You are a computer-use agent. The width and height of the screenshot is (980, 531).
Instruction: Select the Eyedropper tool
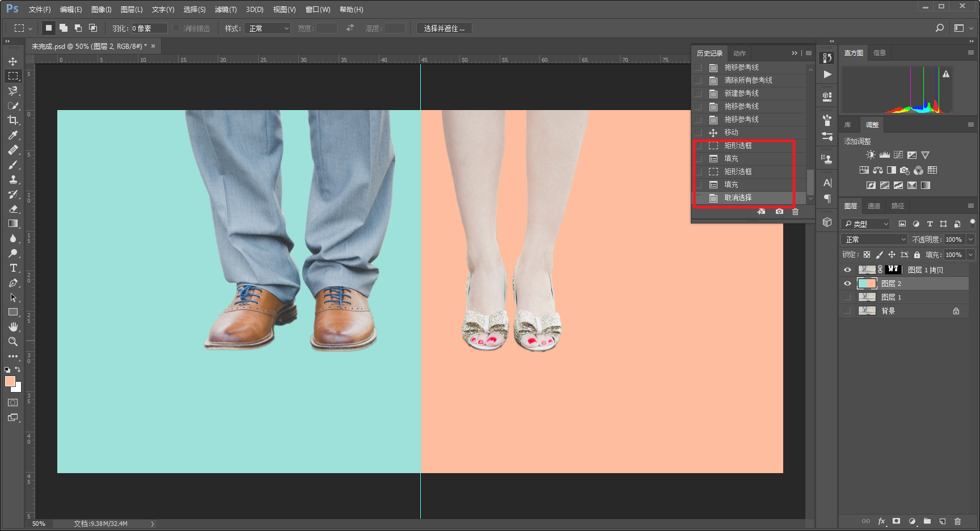click(x=12, y=135)
